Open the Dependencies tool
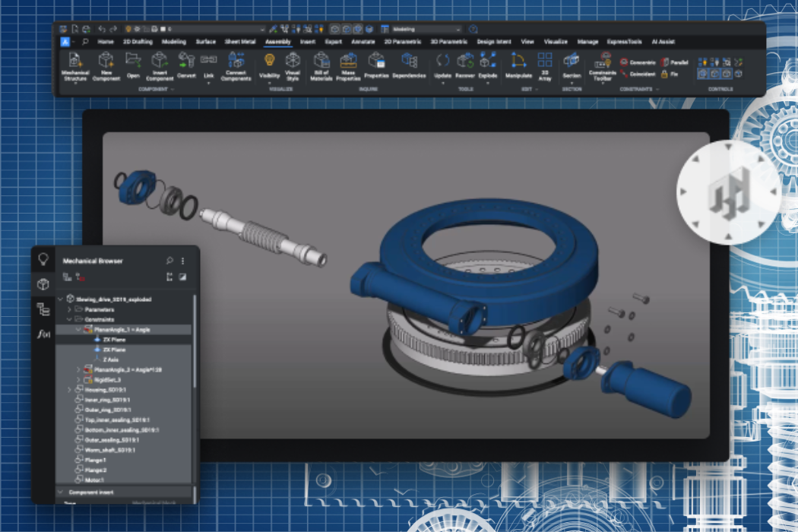The height and width of the screenshot is (532, 798). [x=409, y=66]
